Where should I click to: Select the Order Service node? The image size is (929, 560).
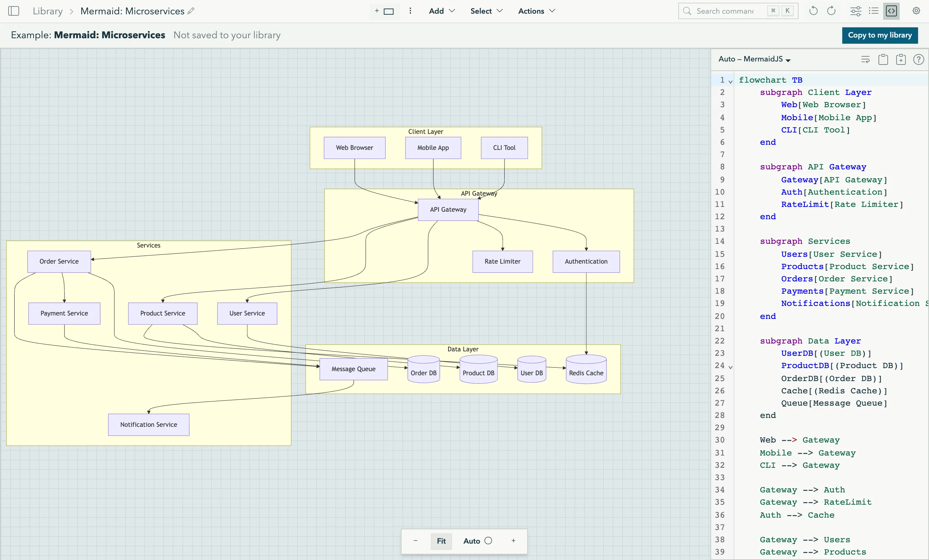[59, 262]
